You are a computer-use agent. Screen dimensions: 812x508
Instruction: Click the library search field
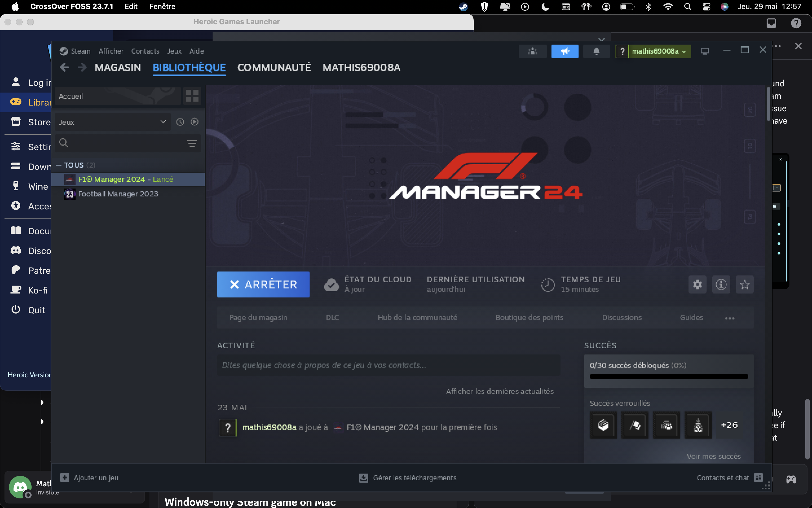[x=127, y=143]
